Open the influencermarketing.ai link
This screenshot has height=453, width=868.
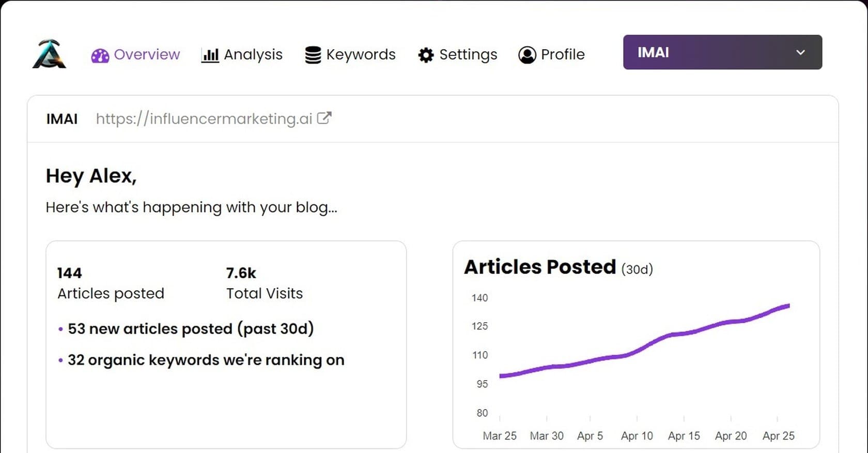tap(205, 118)
